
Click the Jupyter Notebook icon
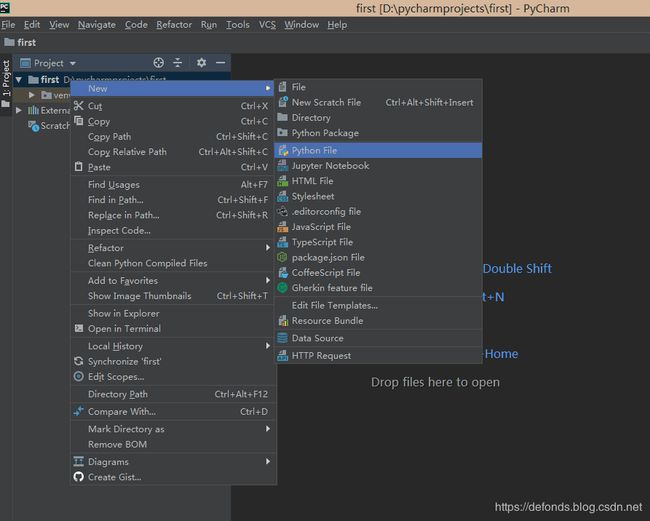283,166
